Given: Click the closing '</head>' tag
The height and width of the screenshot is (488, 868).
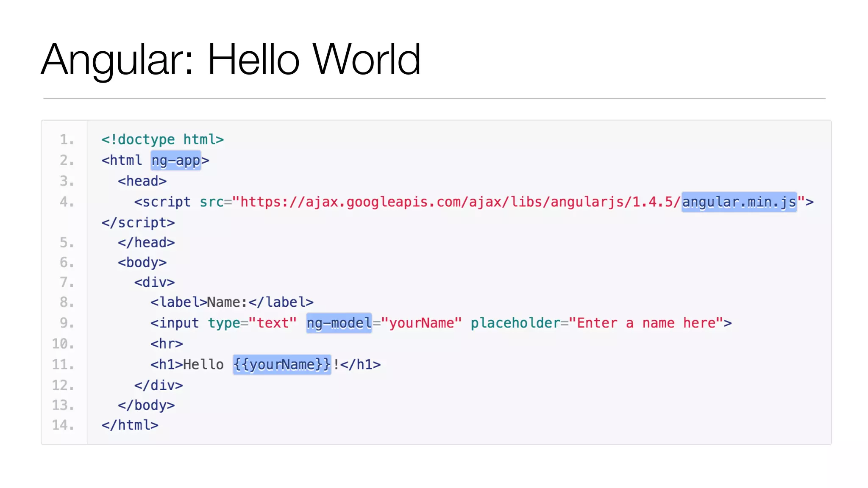Looking at the screenshot, I should point(146,243).
